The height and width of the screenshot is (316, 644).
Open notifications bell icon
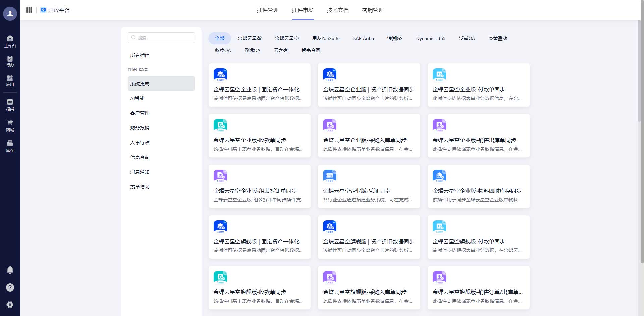click(10, 270)
